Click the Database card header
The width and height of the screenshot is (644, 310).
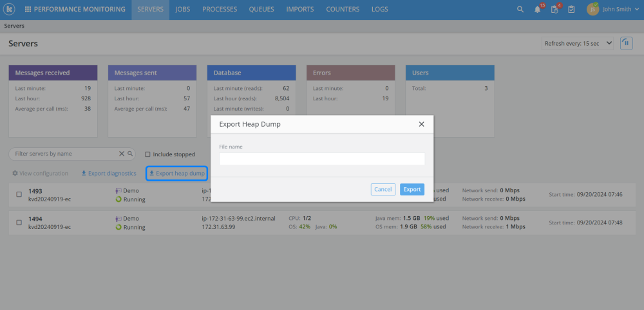[251, 73]
